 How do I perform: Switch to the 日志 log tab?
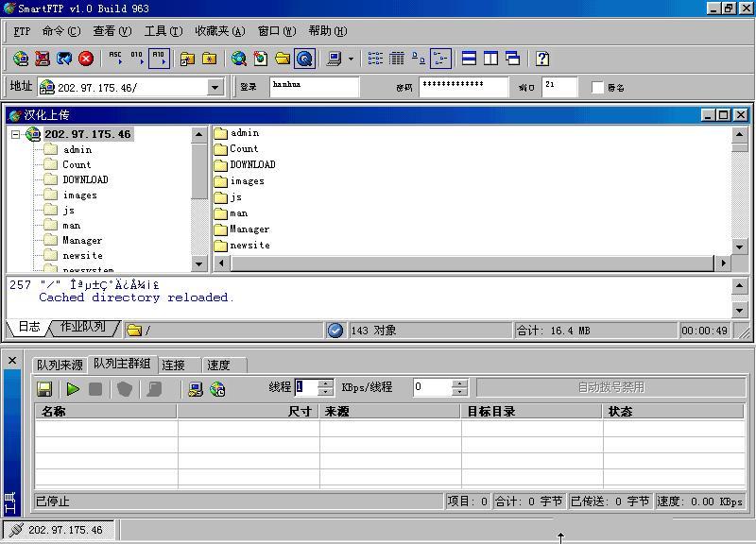pos(29,327)
